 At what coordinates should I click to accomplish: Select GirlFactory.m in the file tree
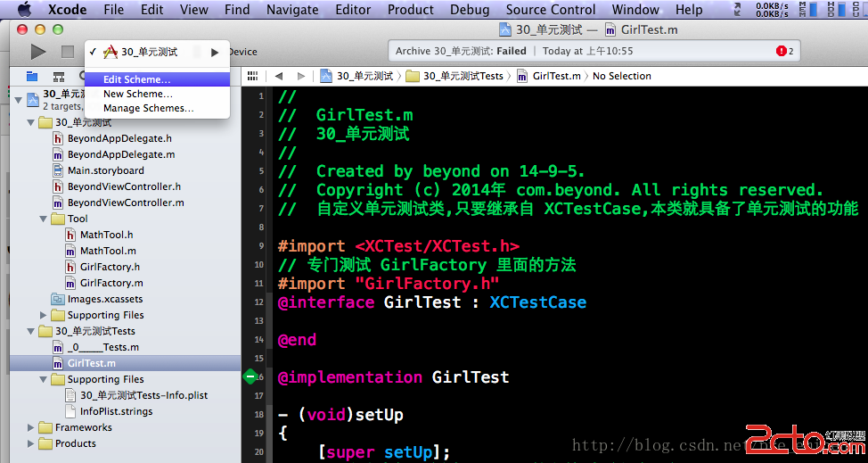click(111, 283)
